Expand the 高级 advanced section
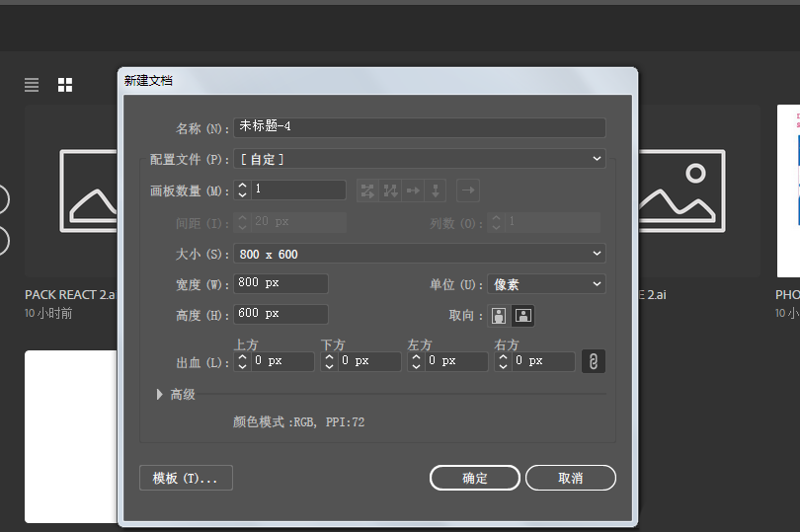This screenshot has width=800, height=532. click(159, 394)
